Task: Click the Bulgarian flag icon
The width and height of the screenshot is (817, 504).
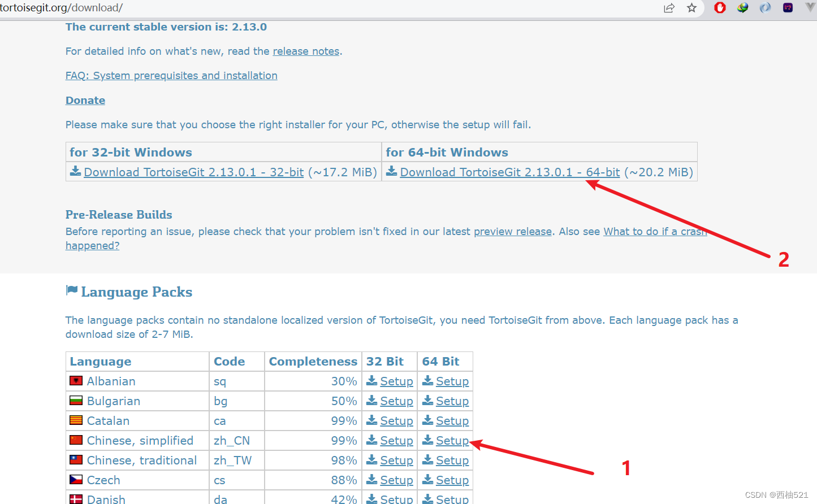Action: (x=76, y=401)
